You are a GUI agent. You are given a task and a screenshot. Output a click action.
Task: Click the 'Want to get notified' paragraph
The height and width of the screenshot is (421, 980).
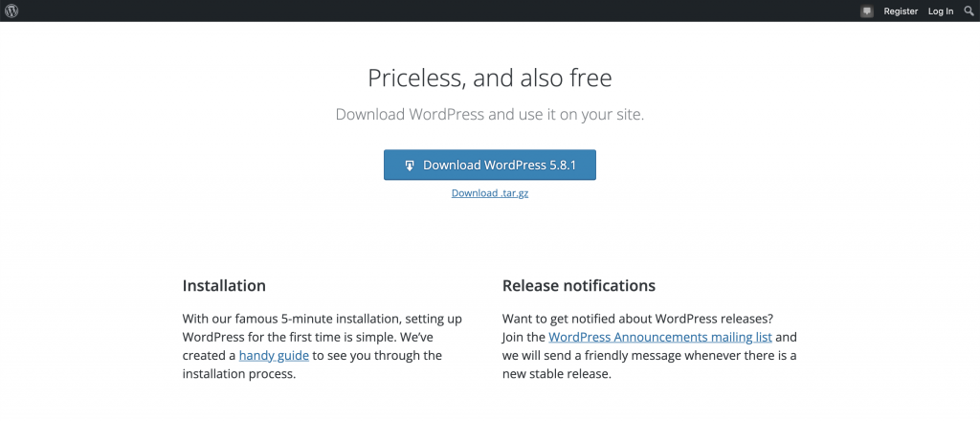[x=650, y=346]
